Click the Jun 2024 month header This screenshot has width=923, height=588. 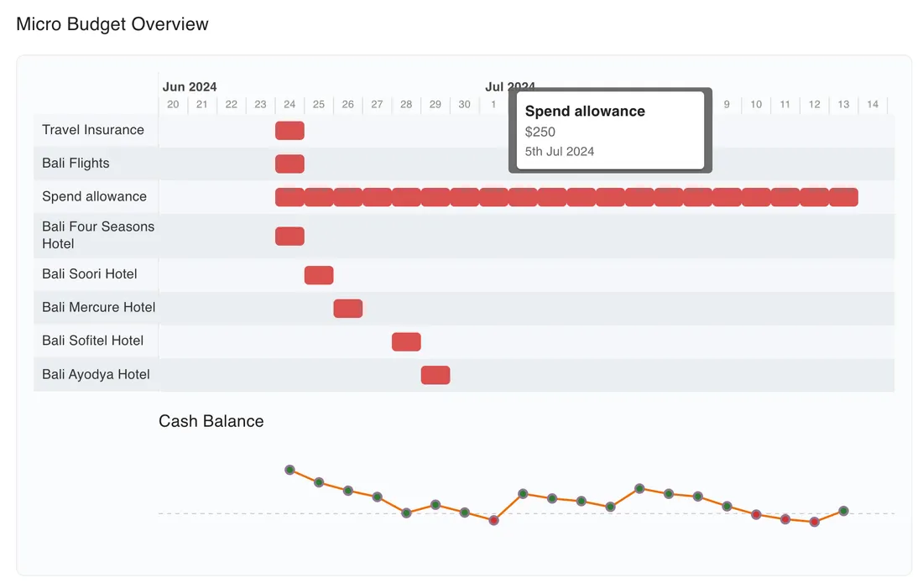[x=190, y=86]
